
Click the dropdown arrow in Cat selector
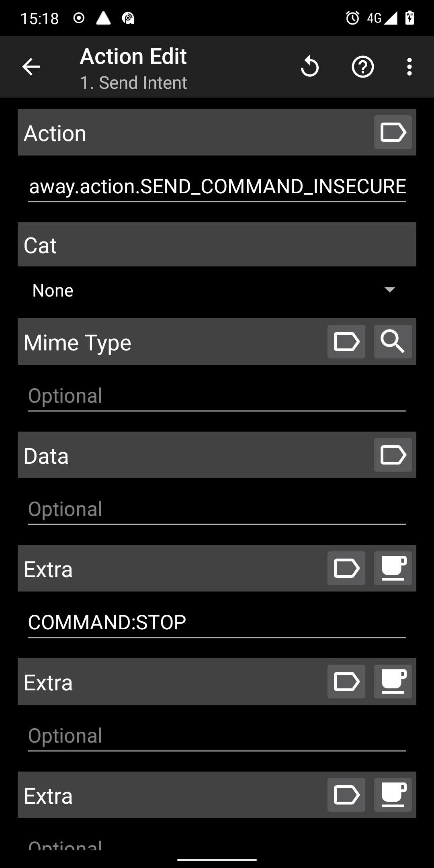(389, 290)
